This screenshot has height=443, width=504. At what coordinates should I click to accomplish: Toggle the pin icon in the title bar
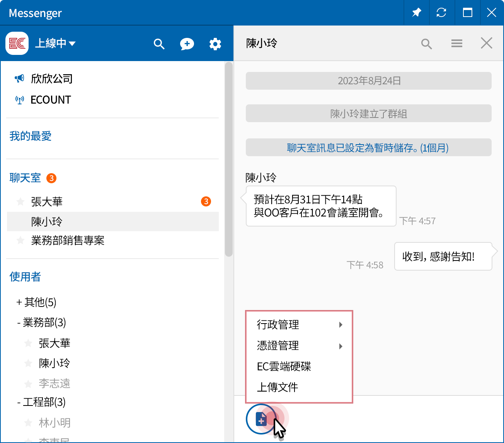(x=416, y=12)
